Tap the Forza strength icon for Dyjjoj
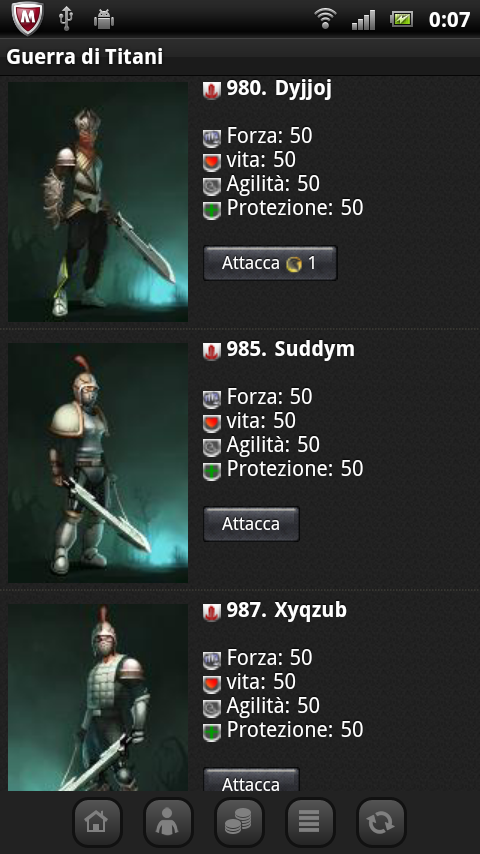The width and height of the screenshot is (480, 854). (x=211, y=138)
